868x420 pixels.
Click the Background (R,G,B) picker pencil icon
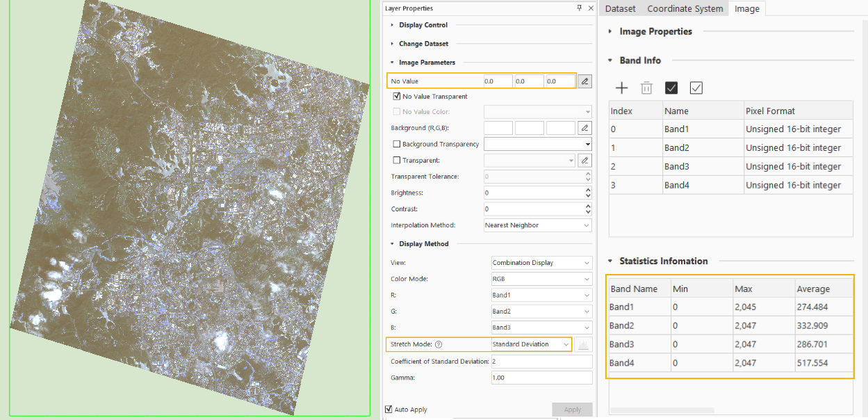click(584, 128)
